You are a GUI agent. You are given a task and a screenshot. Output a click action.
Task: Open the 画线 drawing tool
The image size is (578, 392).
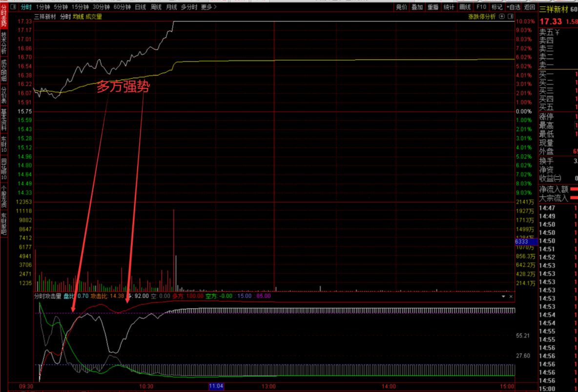tap(465, 7)
